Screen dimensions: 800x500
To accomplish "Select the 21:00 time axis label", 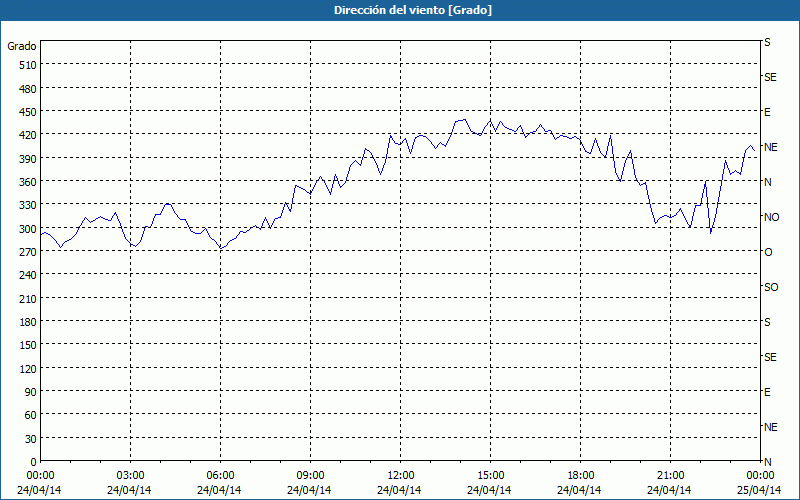I will click(x=670, y=476).
